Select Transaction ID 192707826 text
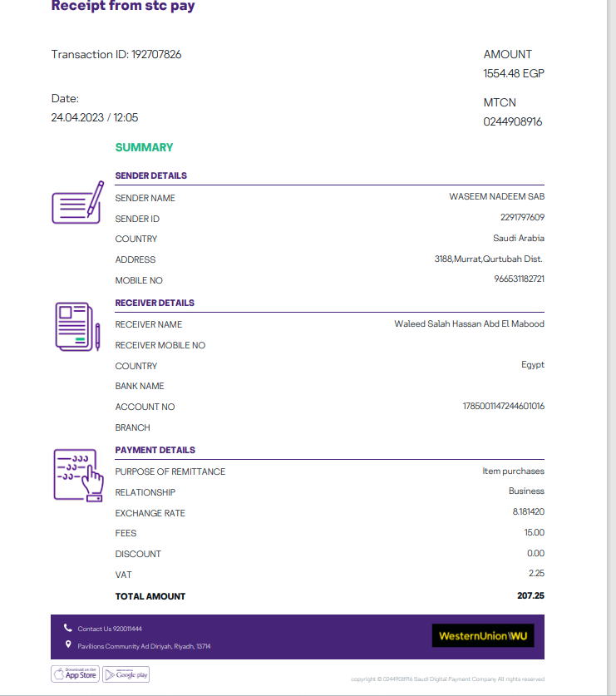 (x=116, y=55)
